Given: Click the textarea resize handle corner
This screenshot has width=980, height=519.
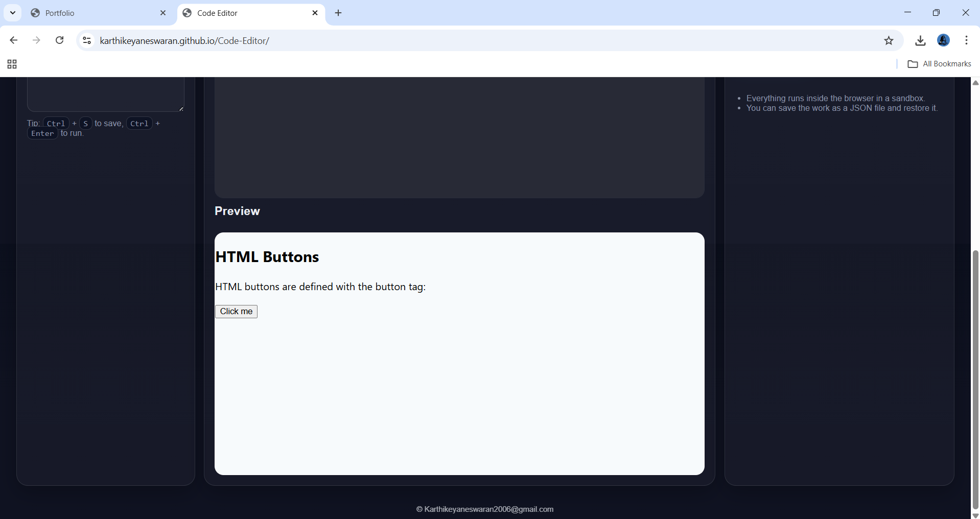Looking at the screenshot, I should [x=181, y=108].
